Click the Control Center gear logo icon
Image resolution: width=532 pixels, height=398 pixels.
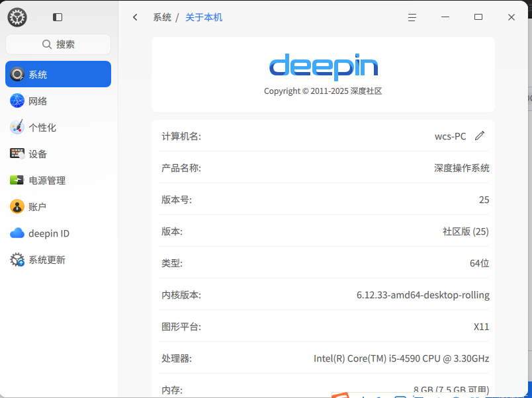coord(17,17)
